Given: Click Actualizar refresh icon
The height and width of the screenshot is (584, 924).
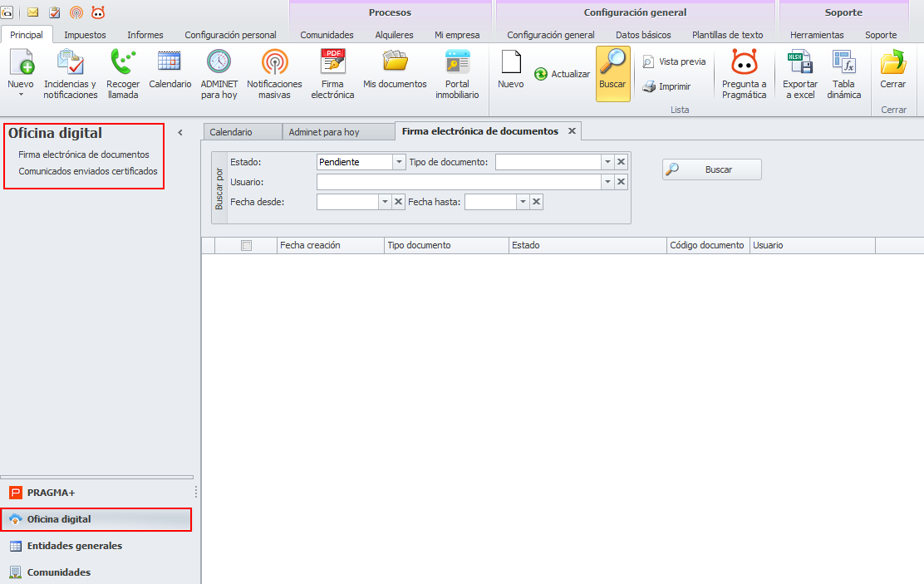Looking at the screenshot, I should click(540, 74).
